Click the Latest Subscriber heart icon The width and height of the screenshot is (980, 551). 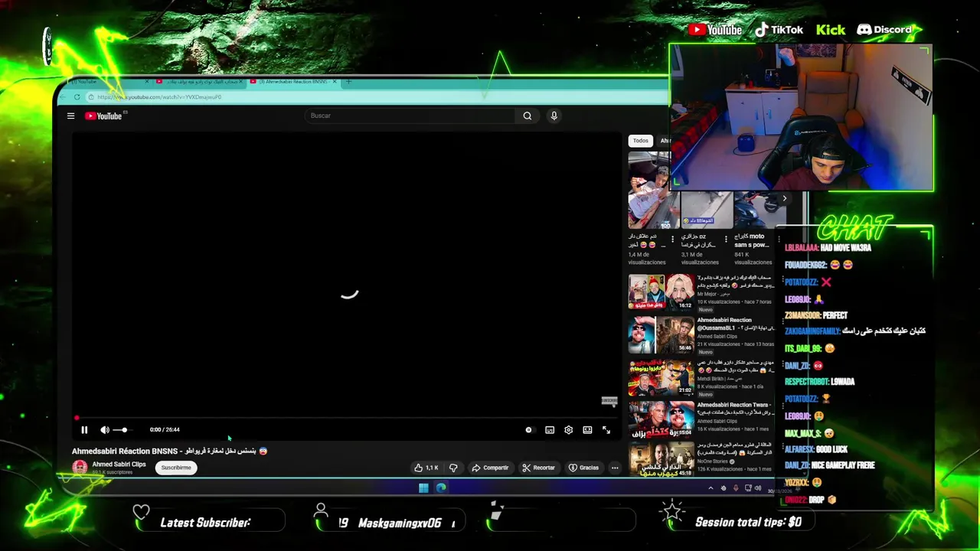[141, 512]
